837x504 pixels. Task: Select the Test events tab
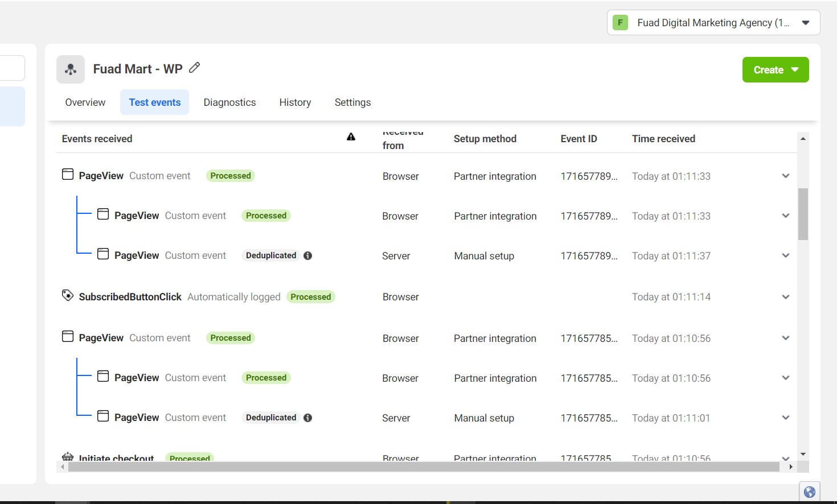155,102
